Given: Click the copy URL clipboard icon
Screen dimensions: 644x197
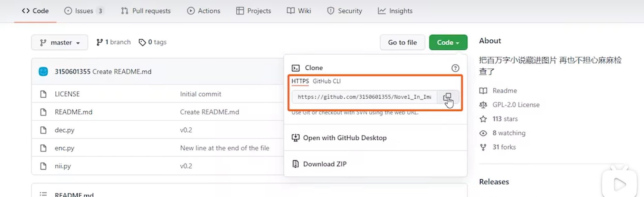Looking at the screenshot, I should click(x=447, y=97).
